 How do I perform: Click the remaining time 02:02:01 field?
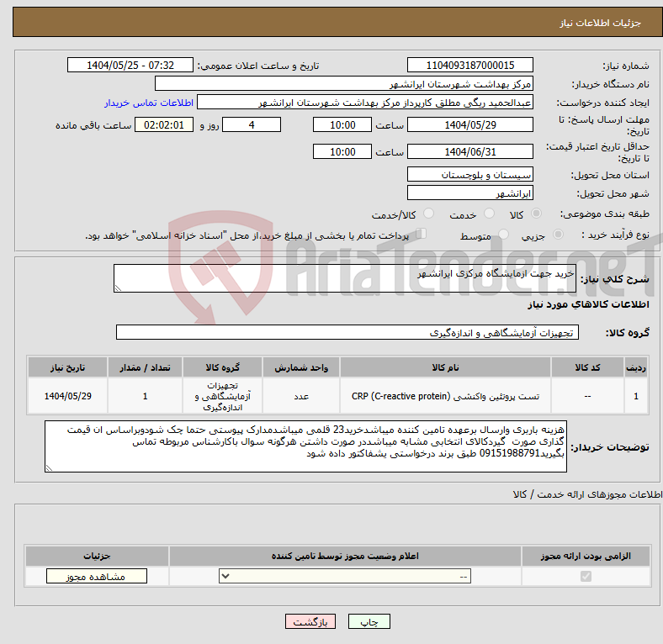pos(164,124)
